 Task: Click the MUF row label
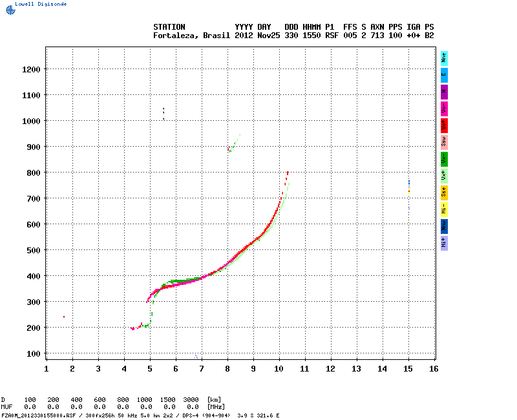point(6,407)
